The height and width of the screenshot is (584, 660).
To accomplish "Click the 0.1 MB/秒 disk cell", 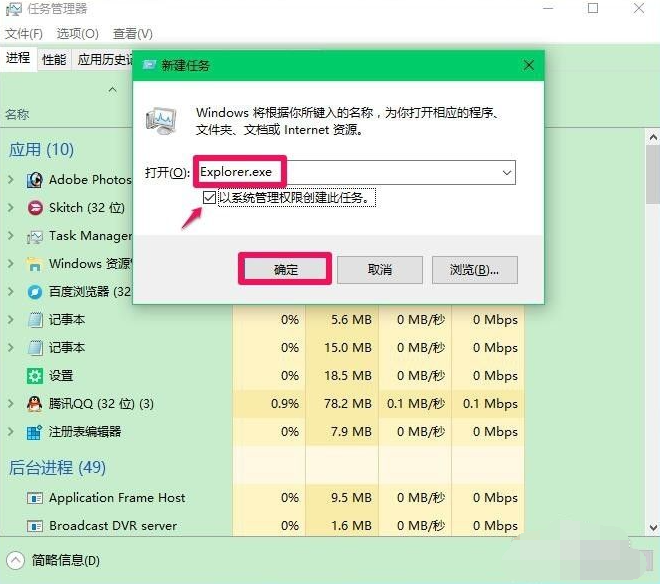I will pos(416,404).
